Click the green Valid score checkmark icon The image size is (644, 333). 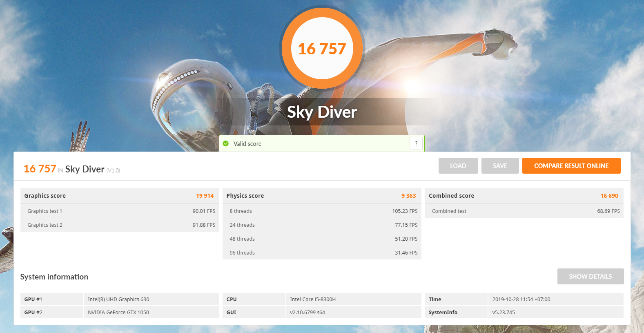pyautogui.click(x=226, y=143)
